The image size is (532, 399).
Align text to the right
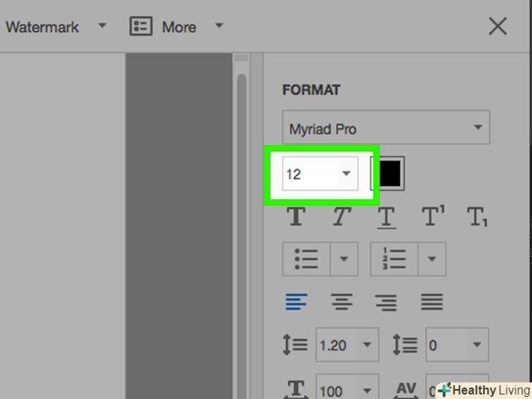click(x=387, y=301)
